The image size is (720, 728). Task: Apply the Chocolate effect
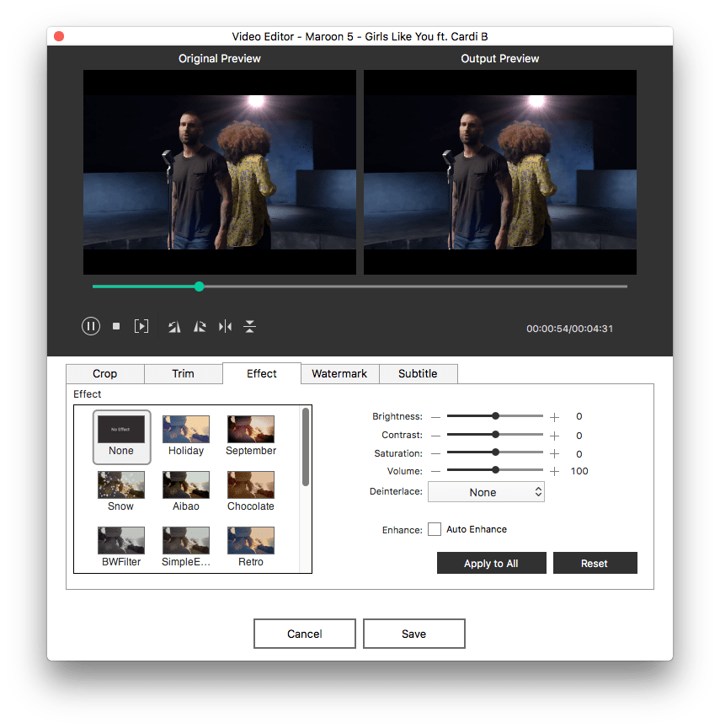[x=251, y=491]
